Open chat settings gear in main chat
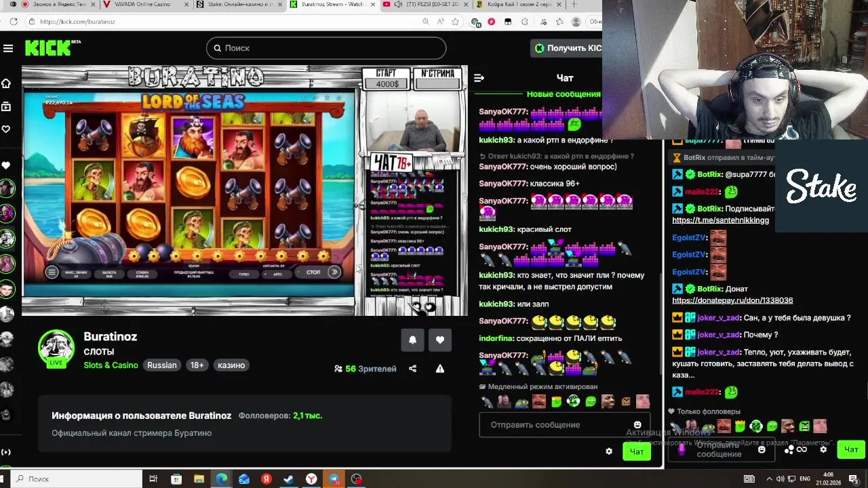 coord(609,451)
